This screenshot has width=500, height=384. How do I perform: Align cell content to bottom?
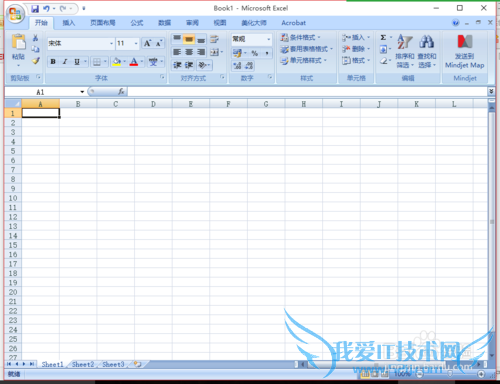201,40
